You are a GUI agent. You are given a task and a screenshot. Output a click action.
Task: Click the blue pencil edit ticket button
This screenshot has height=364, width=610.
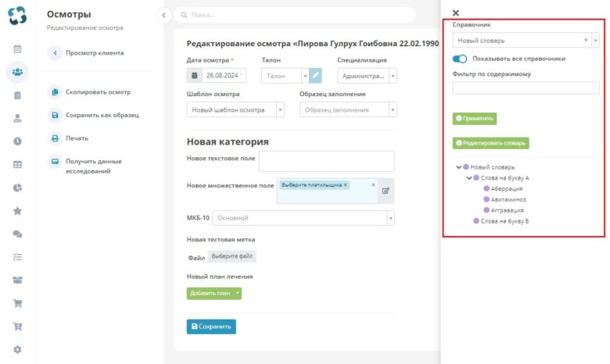tap(315, 75)
